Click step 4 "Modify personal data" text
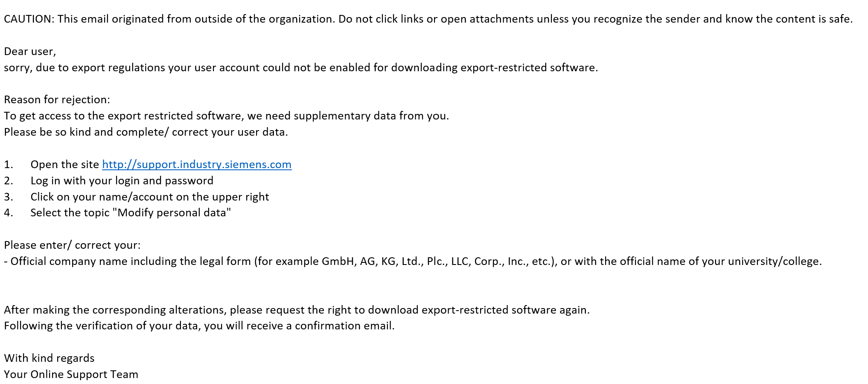Viewport: 868px width, 384px height. pyautogui.click(x=131, y=213)
